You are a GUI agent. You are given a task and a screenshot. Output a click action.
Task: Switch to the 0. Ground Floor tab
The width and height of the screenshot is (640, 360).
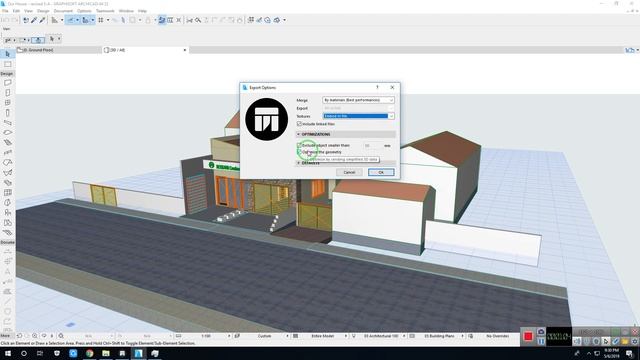pyautogui.click(x=58, y=50)
